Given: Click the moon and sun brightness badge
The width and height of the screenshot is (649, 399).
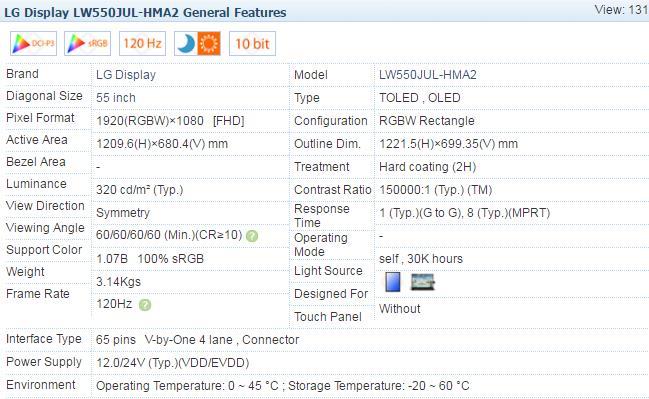Looking at the screenshot, I should (x=197, y=43).
